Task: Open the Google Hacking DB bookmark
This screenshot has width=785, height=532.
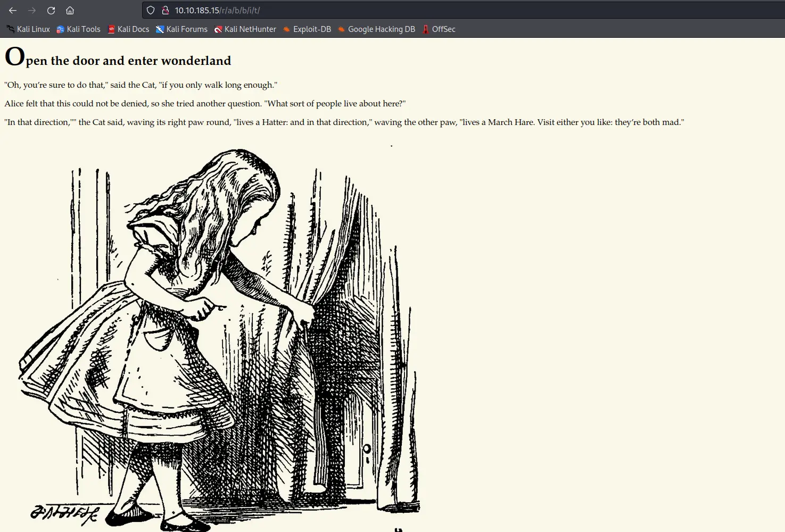Action: click(376, 29)
